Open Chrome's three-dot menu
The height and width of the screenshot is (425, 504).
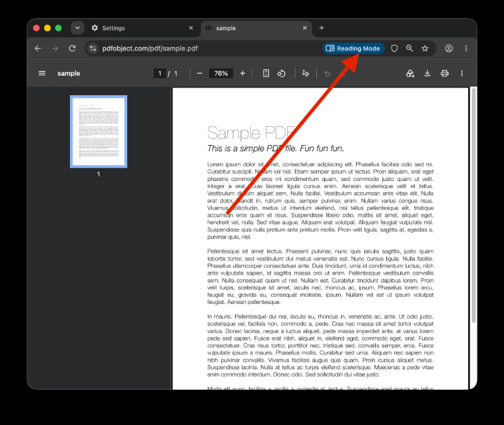click(x=466, y=49)
